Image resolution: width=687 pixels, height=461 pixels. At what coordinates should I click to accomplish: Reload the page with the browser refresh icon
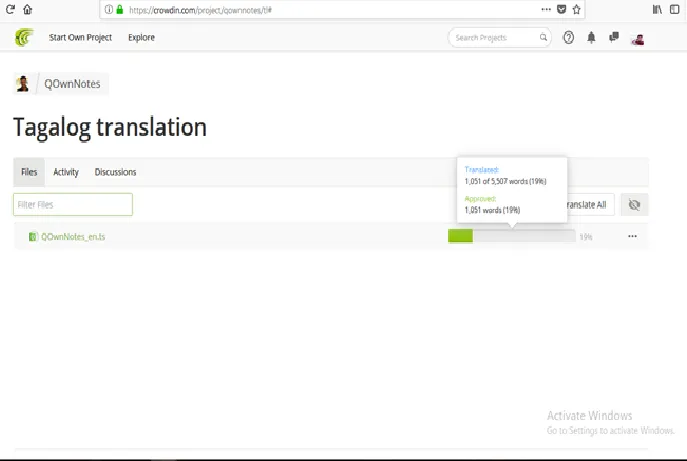coord(10,9)
